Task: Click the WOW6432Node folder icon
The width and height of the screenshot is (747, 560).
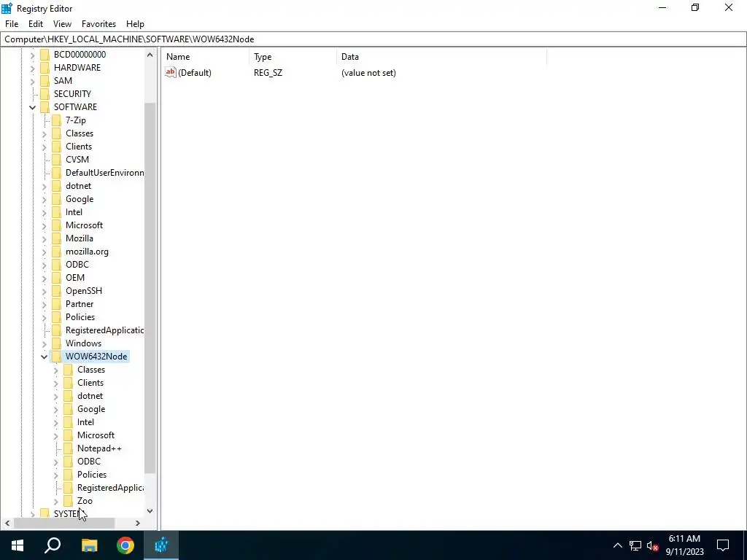Action: click(57, 356)
